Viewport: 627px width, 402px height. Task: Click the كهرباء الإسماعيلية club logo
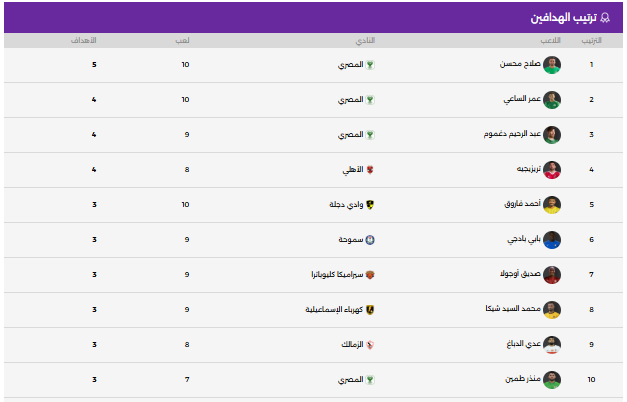pos(371,310)
